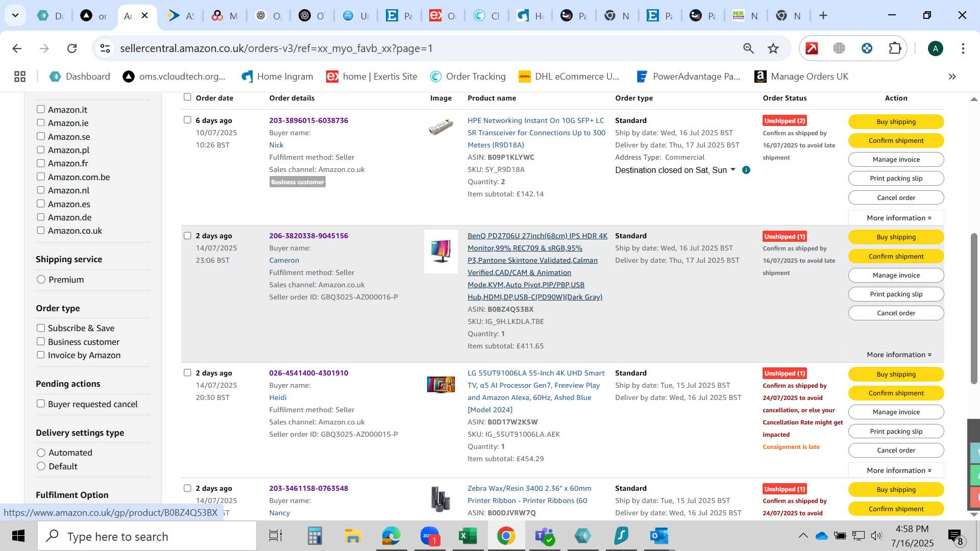Select the Default delivery settings radio
This screenshot has width=980, height=551.
coord(41,466)
